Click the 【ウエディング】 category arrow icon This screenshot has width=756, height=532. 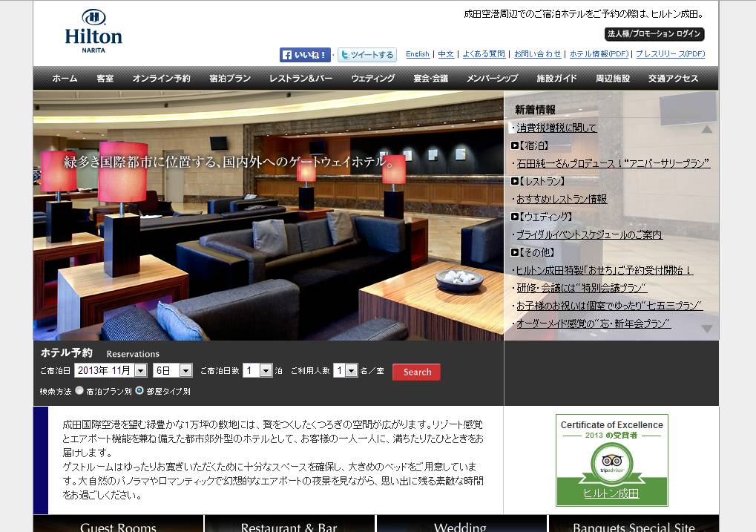click(514, 217)
